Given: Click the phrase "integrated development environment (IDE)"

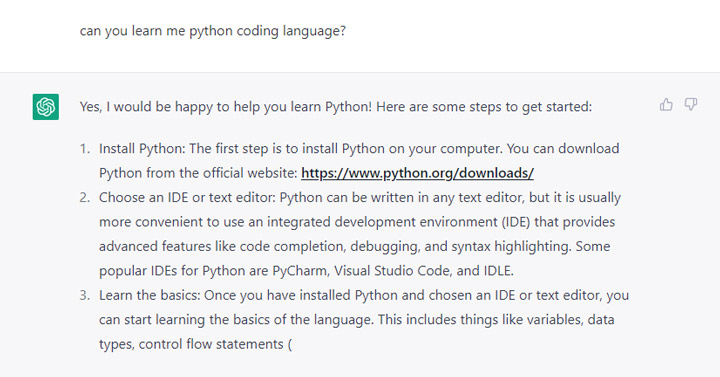Looking at the screenshot, I should (399, 222).
